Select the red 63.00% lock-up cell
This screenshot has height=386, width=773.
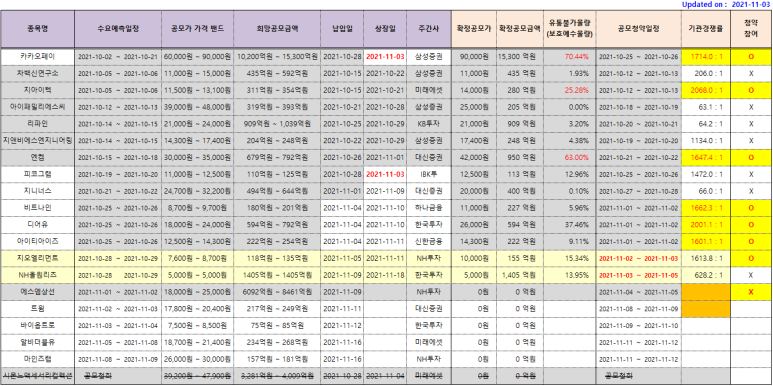coord(569,157)
